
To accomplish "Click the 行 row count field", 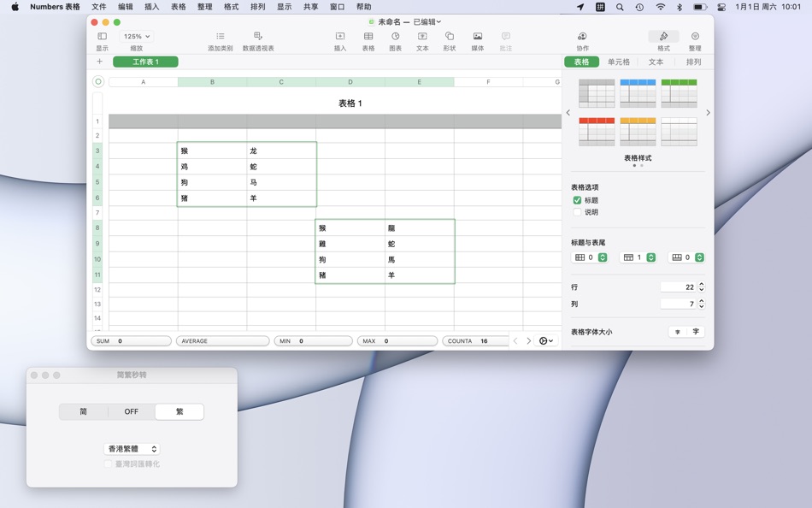I will point(679,287).
